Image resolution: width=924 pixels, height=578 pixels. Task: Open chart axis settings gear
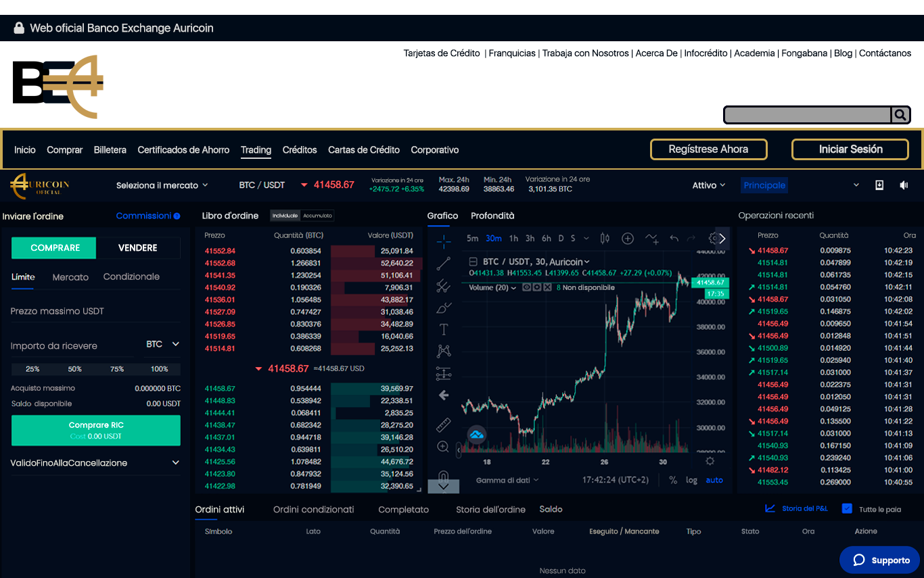(x=710, y=461)
